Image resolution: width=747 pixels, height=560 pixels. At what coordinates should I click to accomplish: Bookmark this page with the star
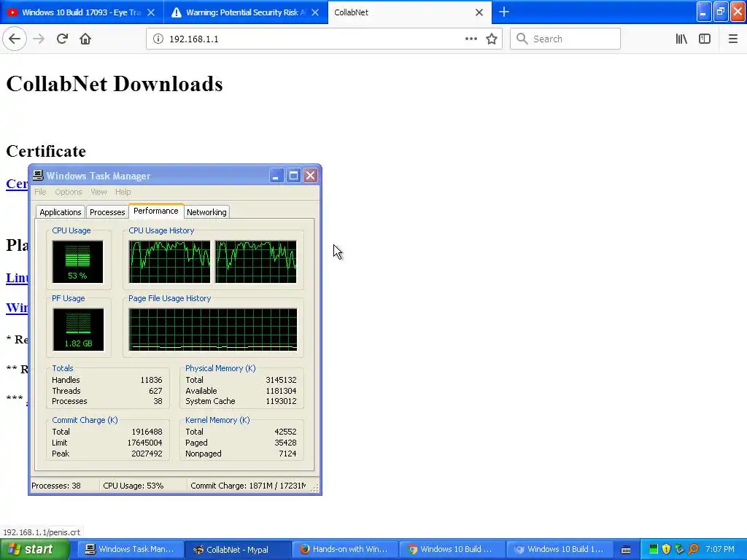point(492,39)
